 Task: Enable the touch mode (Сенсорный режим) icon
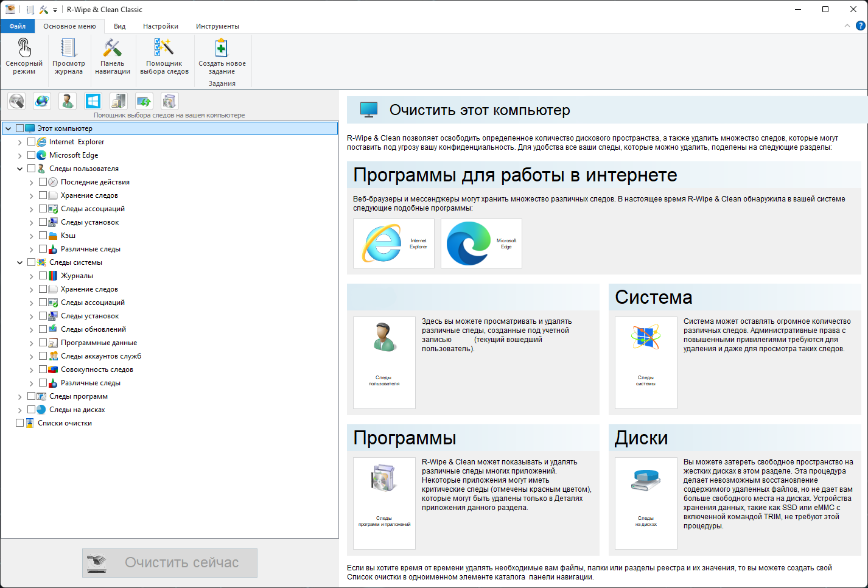[x=24, y=56]
